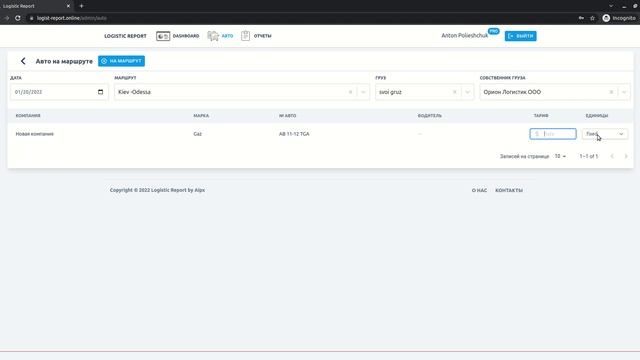Click the Водитель column header
The width and height of the screenshot is (640, 360).
429,116
